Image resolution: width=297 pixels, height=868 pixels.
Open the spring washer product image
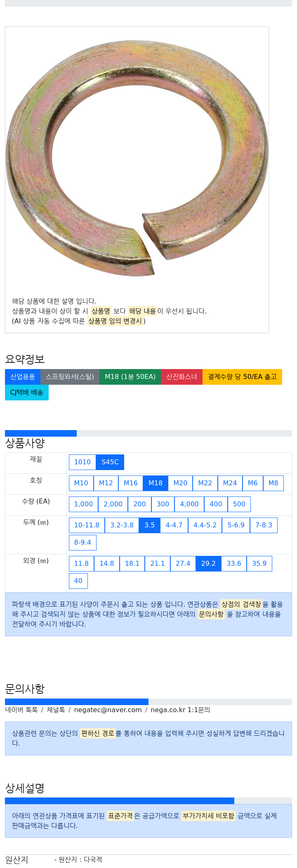point(137,159)
